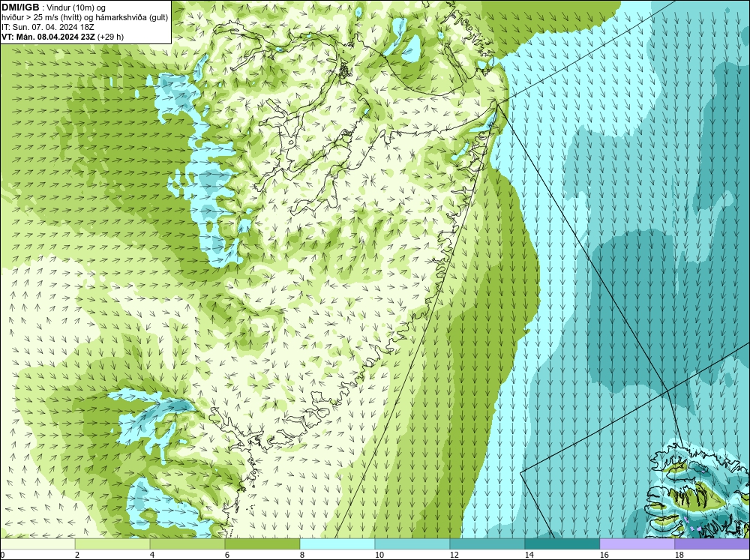Click the 4–6 m/s legend color swatch
The image size is (750, 560).
click(x=187, y=544)
